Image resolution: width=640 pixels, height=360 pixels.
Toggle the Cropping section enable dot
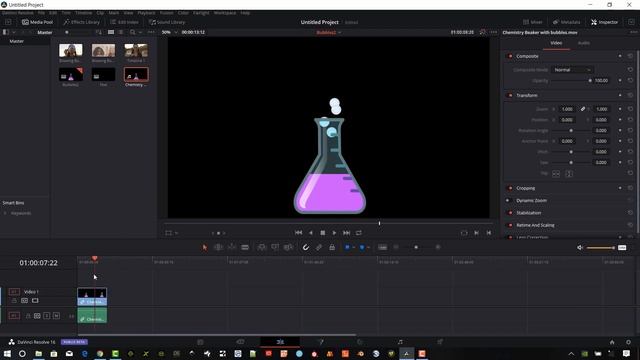click(x=510, y=188)
